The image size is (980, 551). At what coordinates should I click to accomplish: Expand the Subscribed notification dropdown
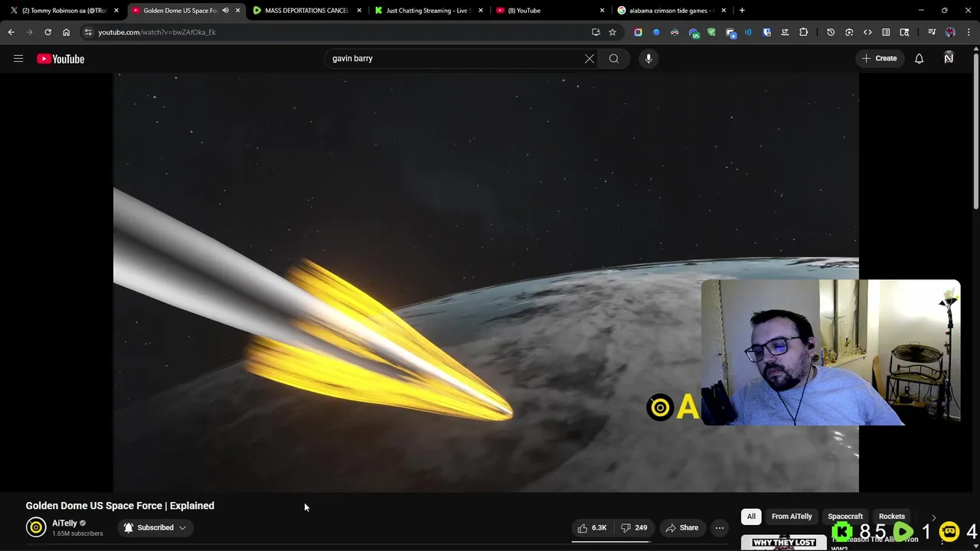tap(155, 527)
